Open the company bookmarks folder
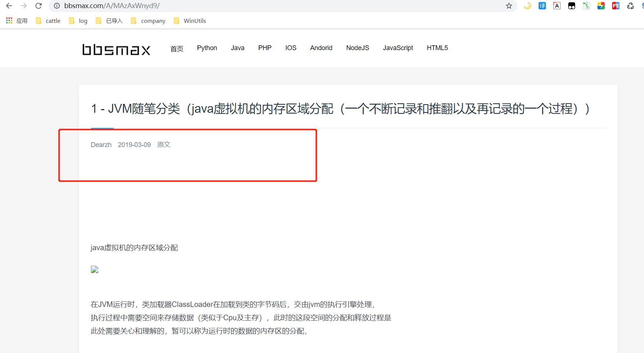Image resolution: width=644 pixels, height=353 pixels. coord(148,21)
